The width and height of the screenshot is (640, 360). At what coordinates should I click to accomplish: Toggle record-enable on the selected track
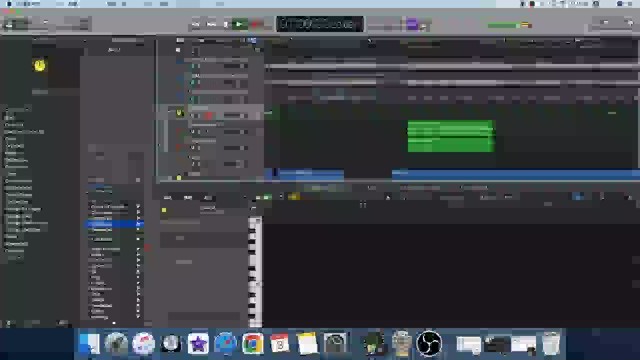209,116
